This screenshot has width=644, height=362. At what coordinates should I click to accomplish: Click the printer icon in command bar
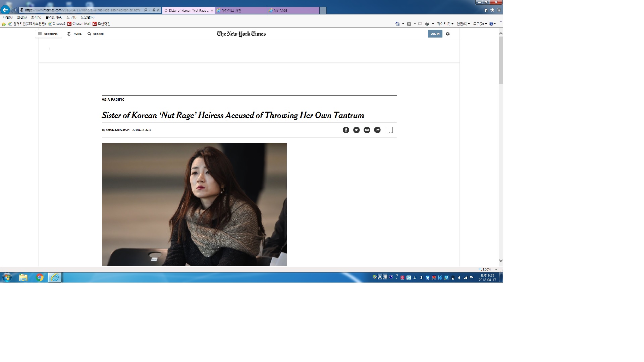coord(427,24)
